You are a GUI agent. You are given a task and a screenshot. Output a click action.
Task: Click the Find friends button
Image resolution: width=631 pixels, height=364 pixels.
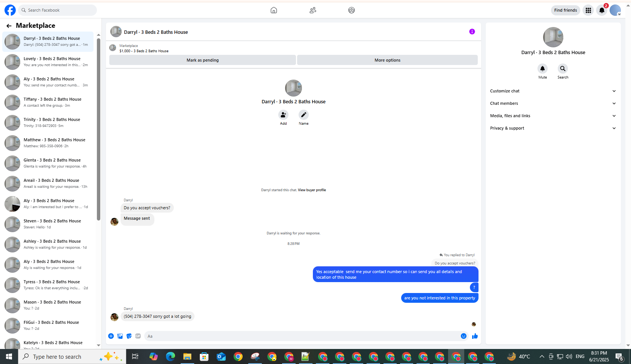[x=565, y=10]
